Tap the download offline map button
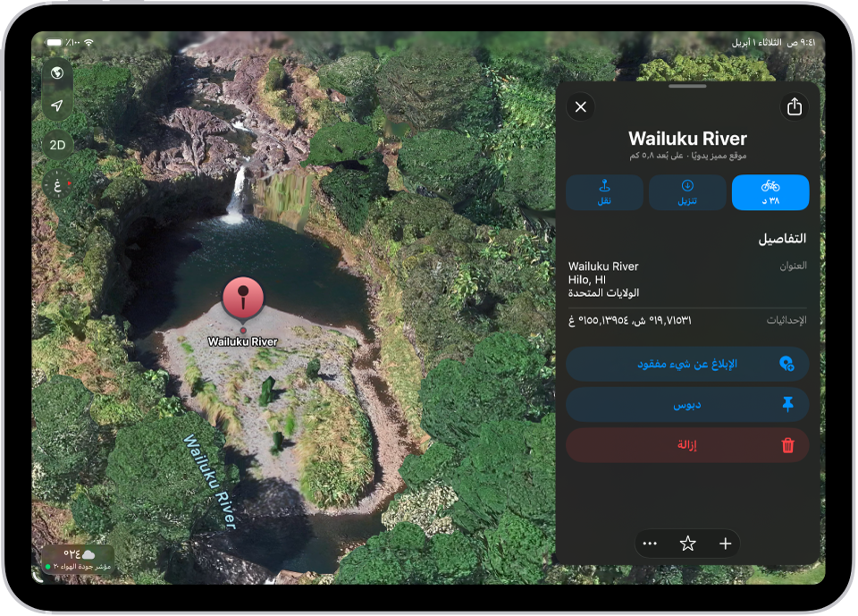Viewport: 858px width, 616px height. click(x=687, y=192)
